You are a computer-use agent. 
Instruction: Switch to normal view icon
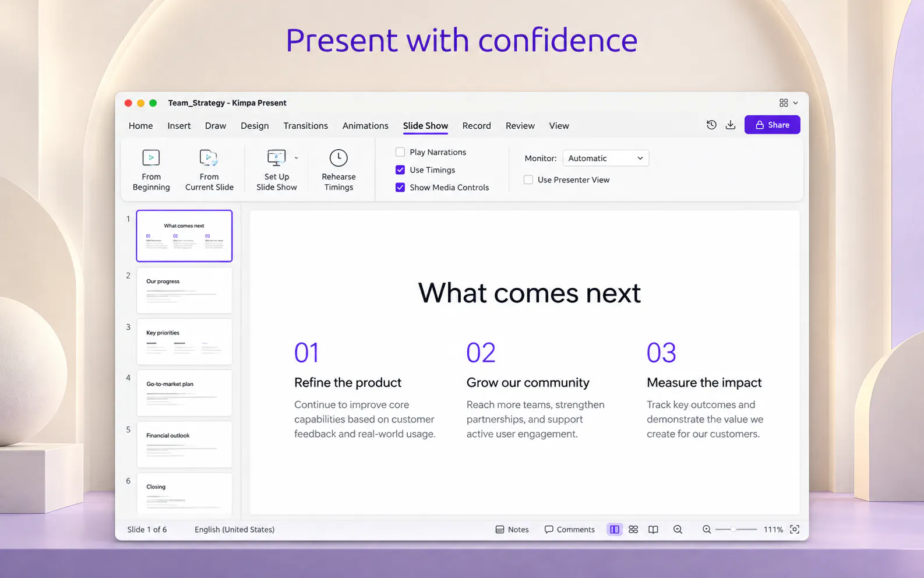pyautogui.click(x=614, y=529)
